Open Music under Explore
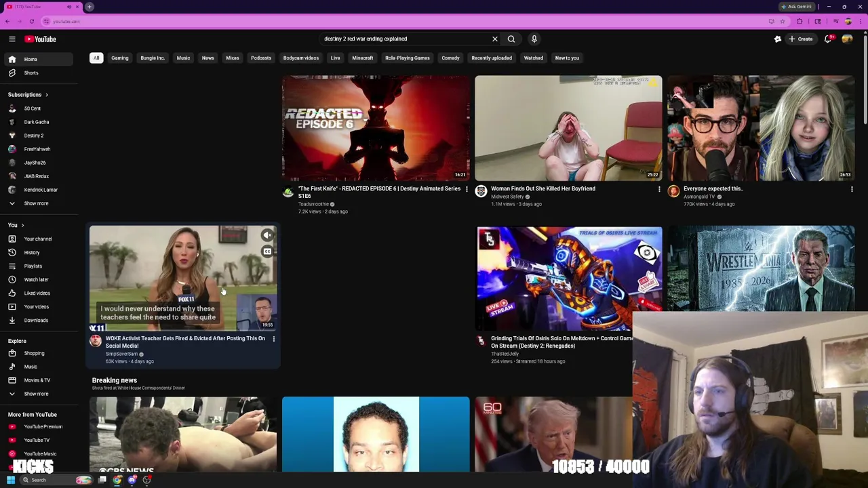The height and width of the screenshot is (488, 868). click(x=37, y=367)
